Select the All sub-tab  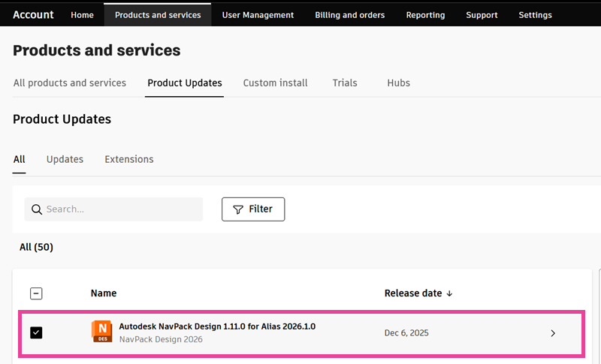tap(20, 159)
